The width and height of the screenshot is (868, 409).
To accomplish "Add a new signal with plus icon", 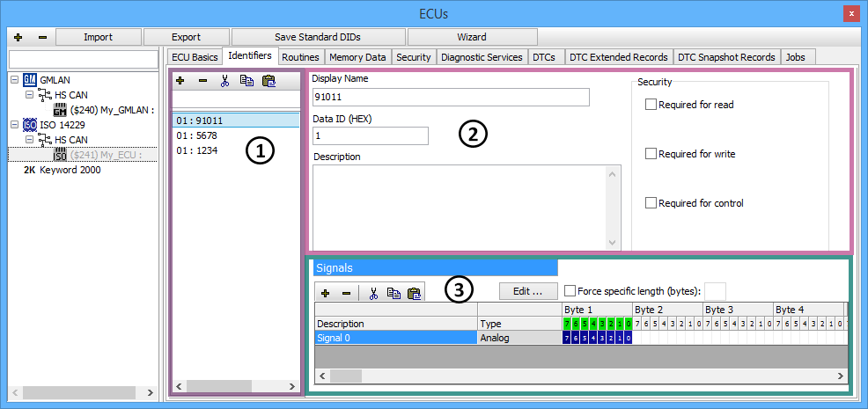I will tap(326, 293).
